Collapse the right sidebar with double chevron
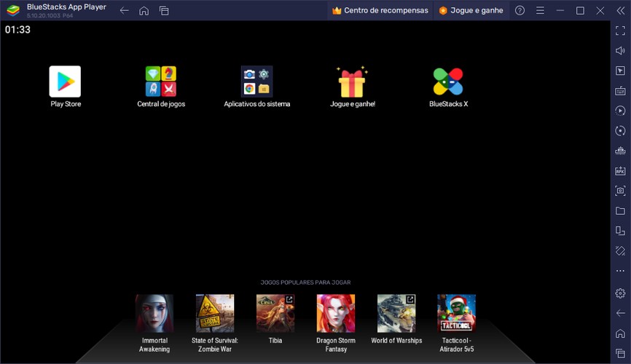Screen dimensions: 631x364 coord(621,10)
